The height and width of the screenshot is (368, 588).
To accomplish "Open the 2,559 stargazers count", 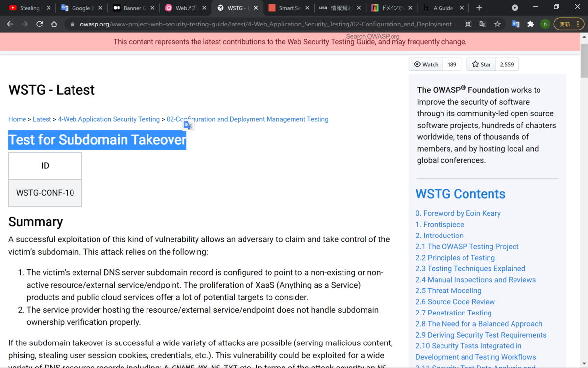I will [x=507, y=64].
